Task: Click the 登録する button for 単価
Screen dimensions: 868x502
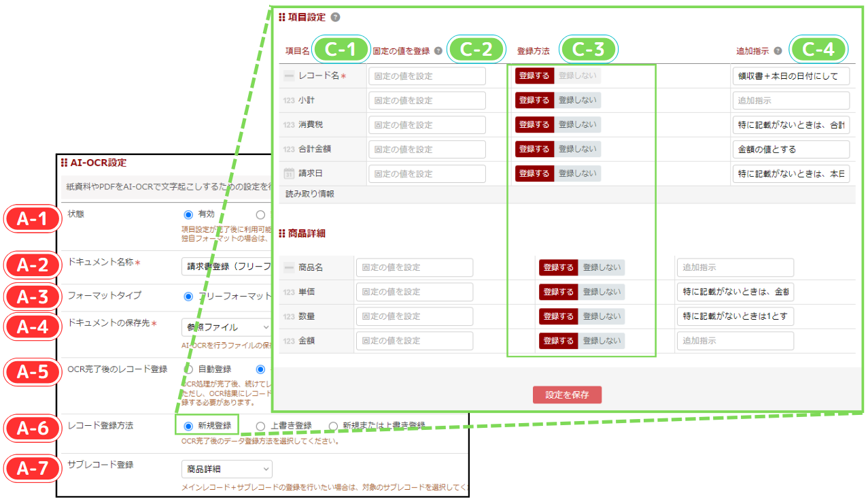Action: coord(558,292)
